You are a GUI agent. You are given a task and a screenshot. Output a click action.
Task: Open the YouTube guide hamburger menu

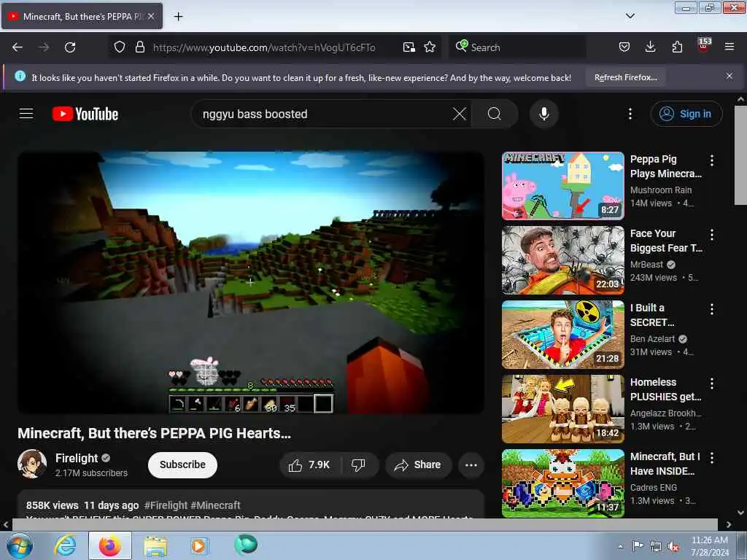pyautogui.click(x=26, y=114)
